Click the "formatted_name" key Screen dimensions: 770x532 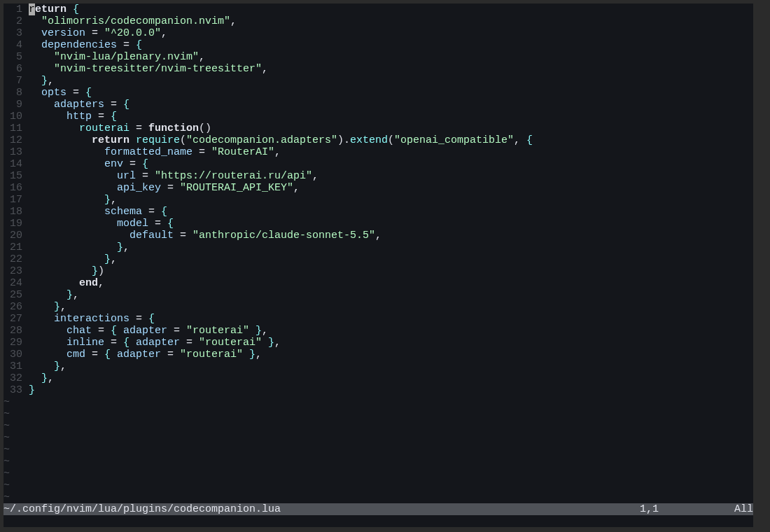[148, 151]
